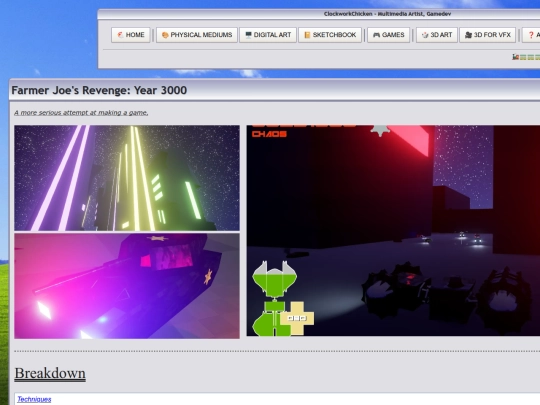The height and width of the screenshot is (405, 540).
Task: Click the gamepad icon on Games
Action: click(x=376, y=35)
